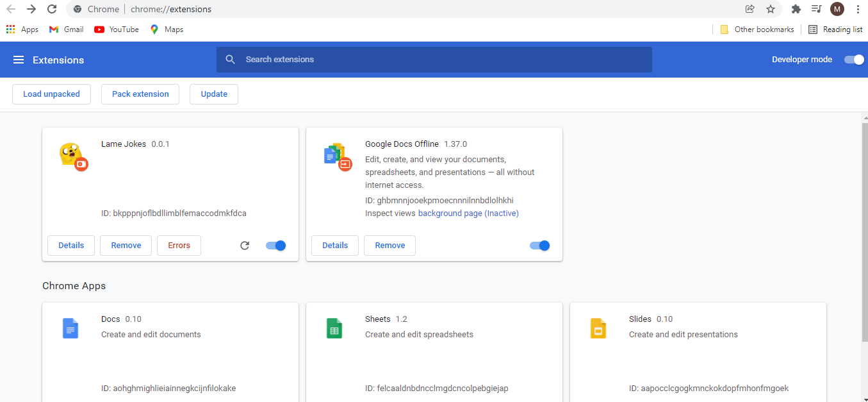Open the Chrome three-dot menu
Viewport: 868px width, 402px height.
coord(858,9)
